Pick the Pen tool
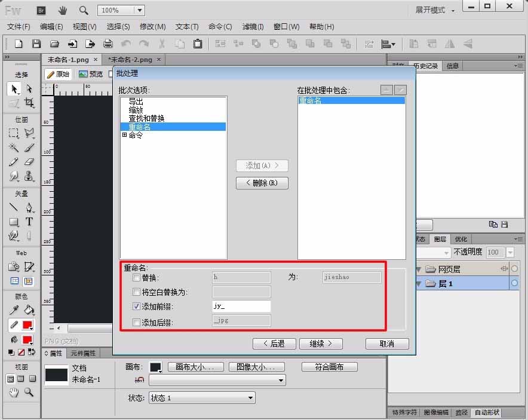 (x=29, y=208)
